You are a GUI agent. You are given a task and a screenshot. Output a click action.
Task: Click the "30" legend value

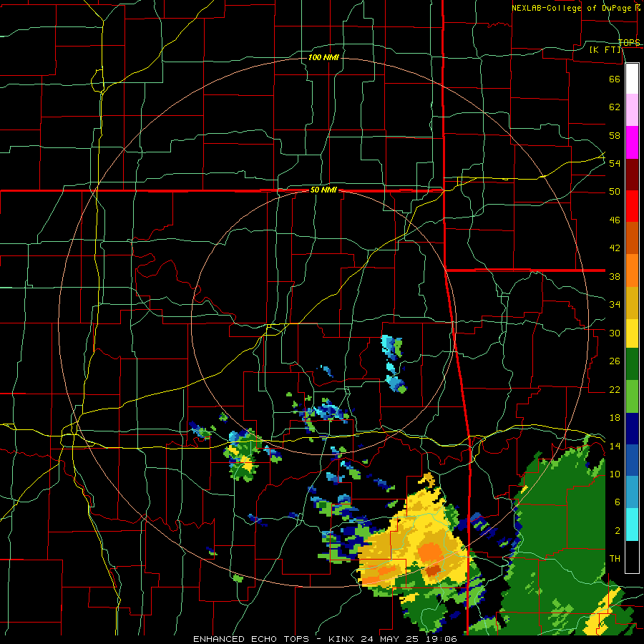[x=615, y=333]
